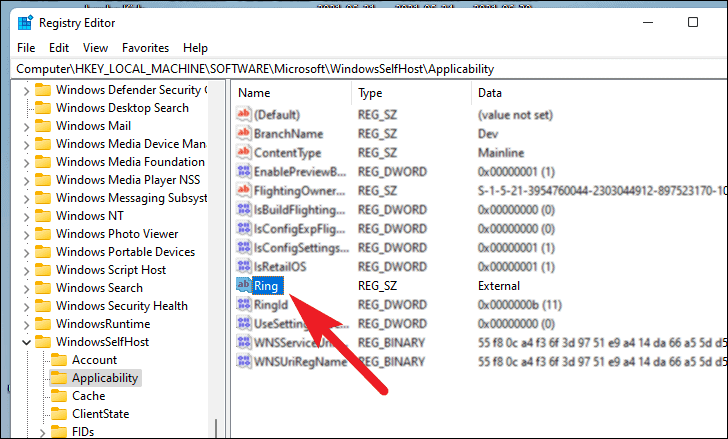
Task: Click the 0x0000000b (11) data cell
Action: pos(520,305)
